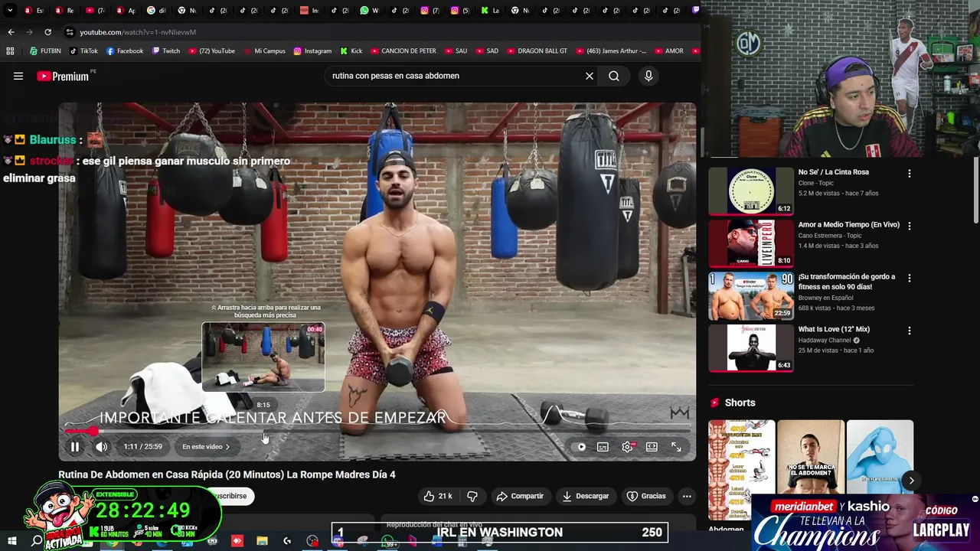The width and height of the screenshot is (980, 551).
Task: Clear the search box with the X
Action: [x=590, y=76]
